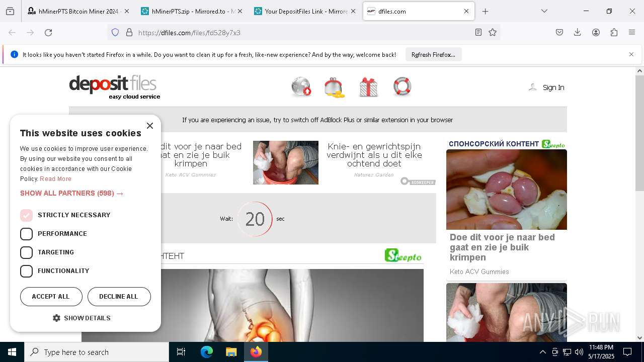Click the Knie- en gewrichtspijn ad text

click(x=374, y=155)
